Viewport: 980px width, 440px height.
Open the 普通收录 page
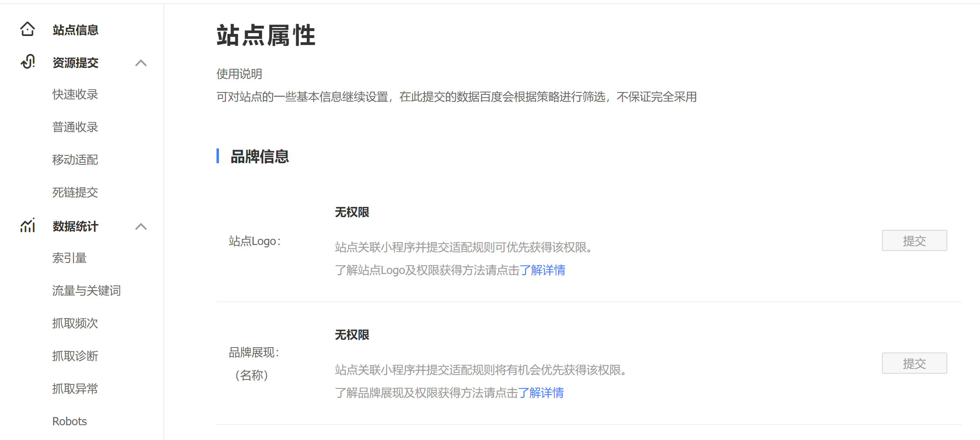(75, 127)
